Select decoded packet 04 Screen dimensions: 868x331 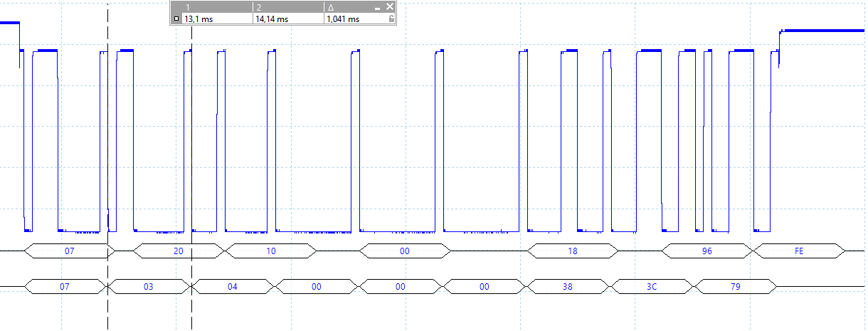pos(233,286)
